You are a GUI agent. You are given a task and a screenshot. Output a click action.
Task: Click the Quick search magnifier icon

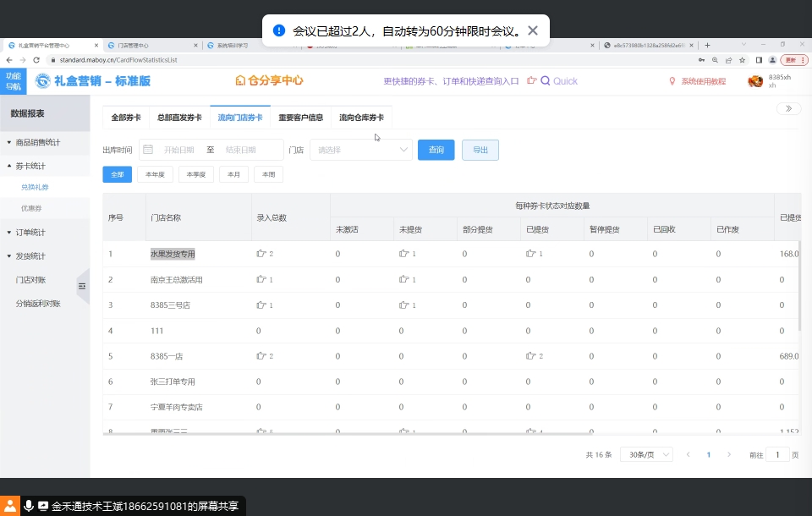click(x=546, y=81)
